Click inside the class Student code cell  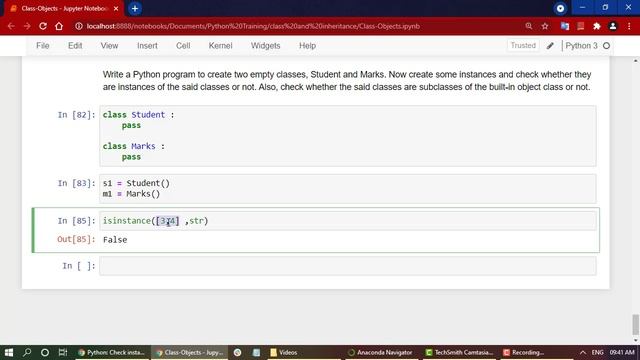(348, 136)
